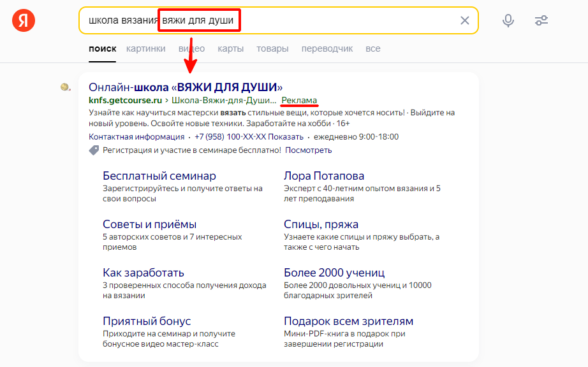This screenshot has height=367, width=588.
Task: Click the snippet text «Узнайте как научиться мастерски вязать»
Action: click(x=167, y=113)
